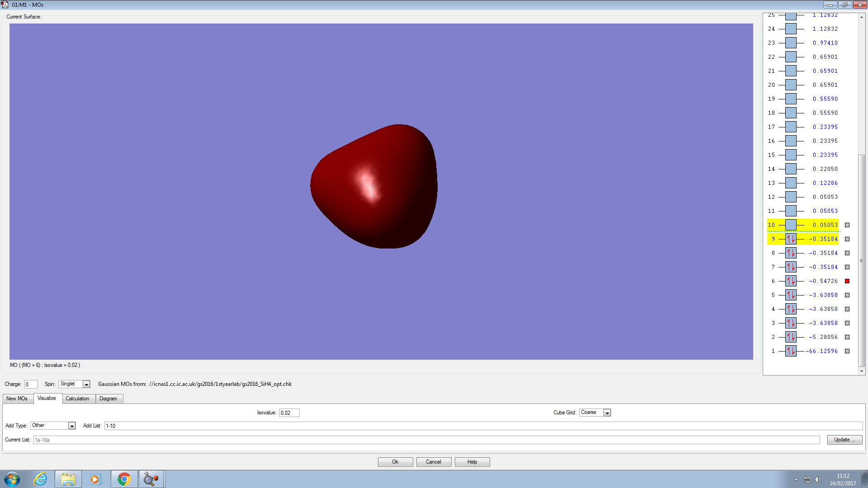The image size is (868, 488).
Task: Switch to the Diagram tab
Action: (x=108, y=399)
